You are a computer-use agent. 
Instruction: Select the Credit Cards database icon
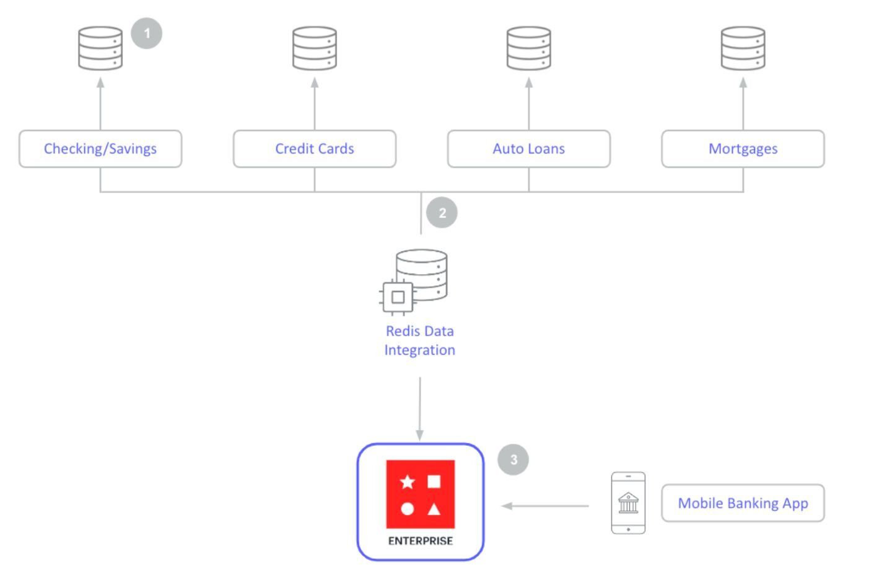[314, 48]
